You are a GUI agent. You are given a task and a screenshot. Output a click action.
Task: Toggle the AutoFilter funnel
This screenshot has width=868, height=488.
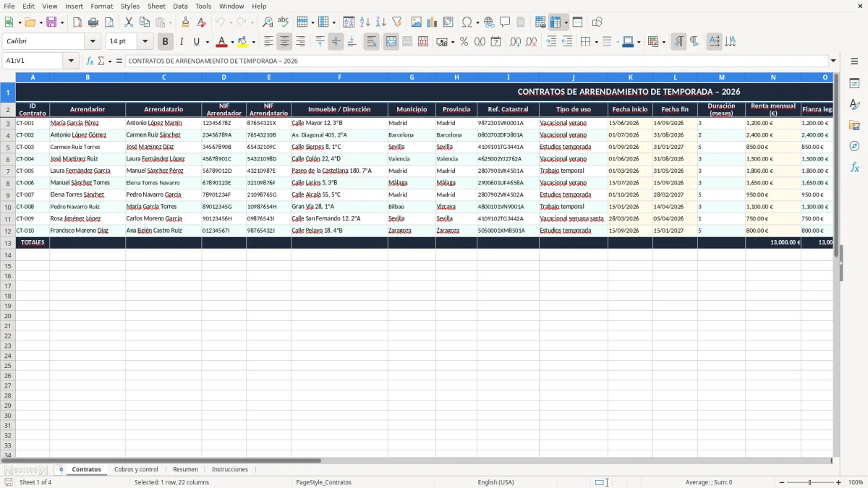pos(396,22)
